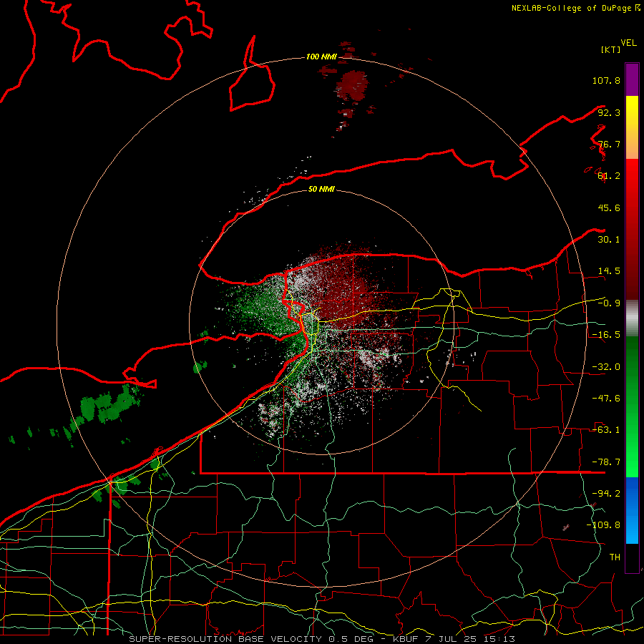Select the 76.7 velocity scale value

pyautogui.click(x=609, y=144)
